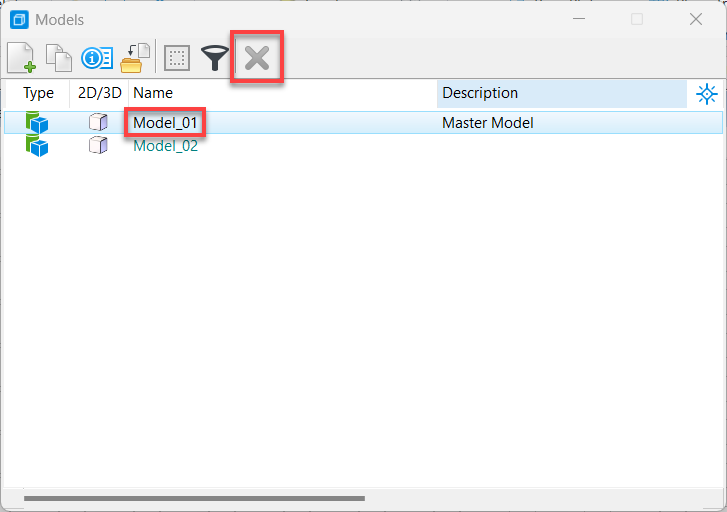This screenshot has width=727, height=512.
Task: Minimize the Models window
Action: pyautogui.click(x=579, y=19)
